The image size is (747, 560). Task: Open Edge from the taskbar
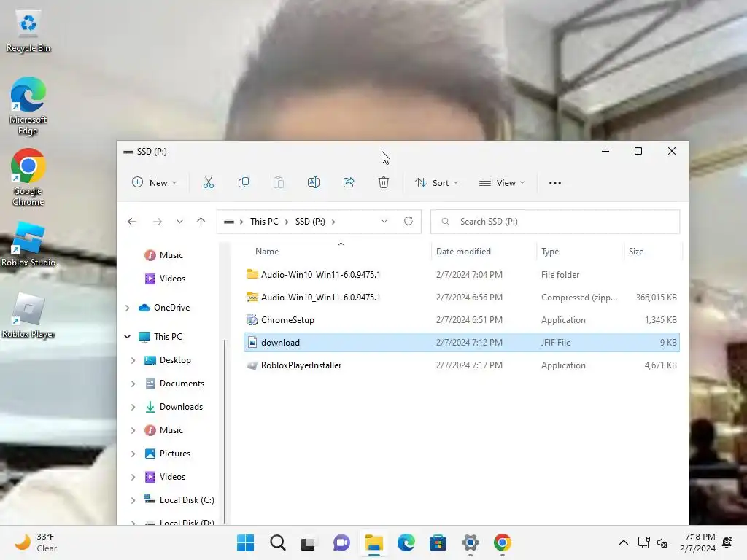pos(406,542)
